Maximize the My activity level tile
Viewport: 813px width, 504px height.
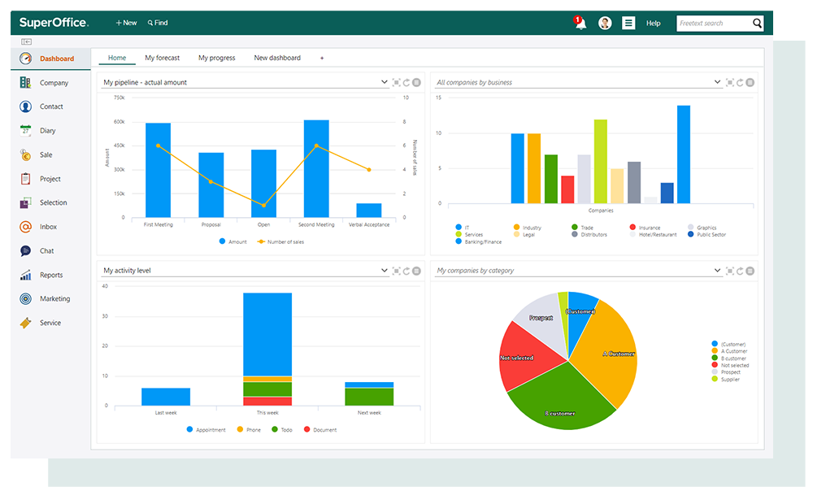click(x=396, y=271)
